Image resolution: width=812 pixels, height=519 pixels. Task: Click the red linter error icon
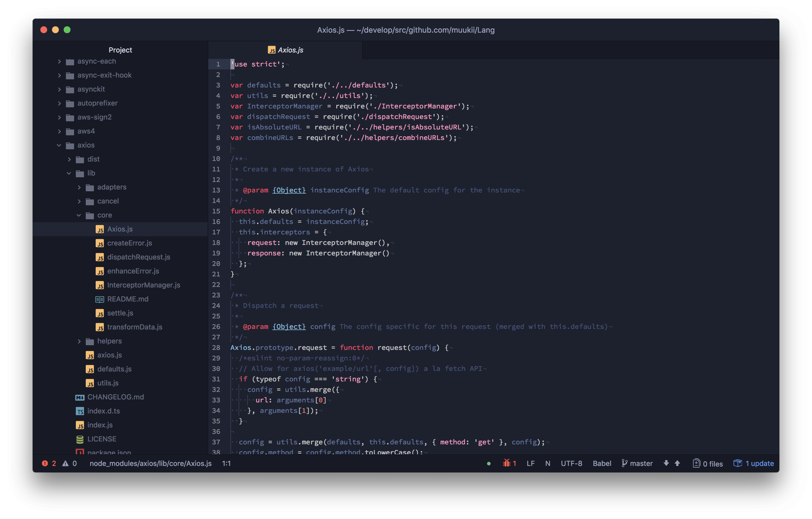point(45,463)
